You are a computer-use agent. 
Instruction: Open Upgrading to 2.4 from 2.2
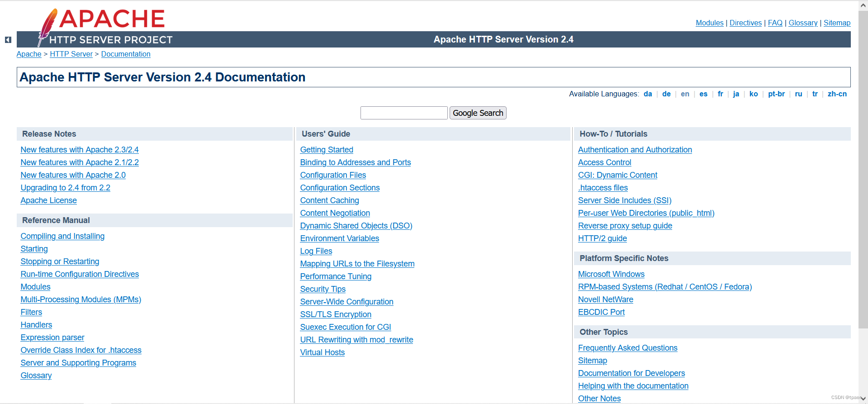coord(65,188)
